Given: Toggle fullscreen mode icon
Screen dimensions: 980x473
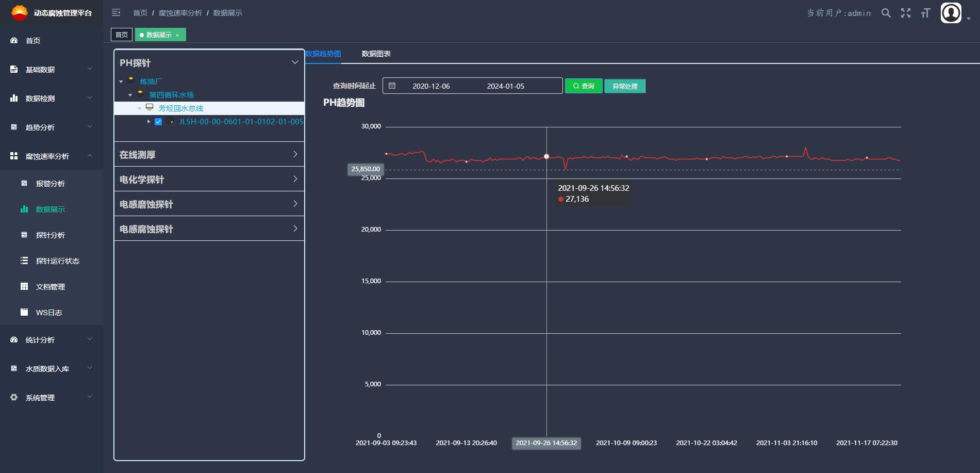Looking at the screenshot, I should pos(906,13).
